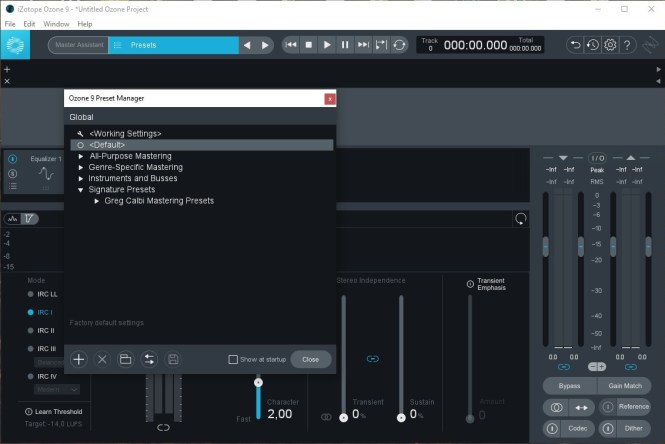The image size is (665, 444).
Task: Expand Greg Calbi Mastering Presets
Action: [97, 201]
